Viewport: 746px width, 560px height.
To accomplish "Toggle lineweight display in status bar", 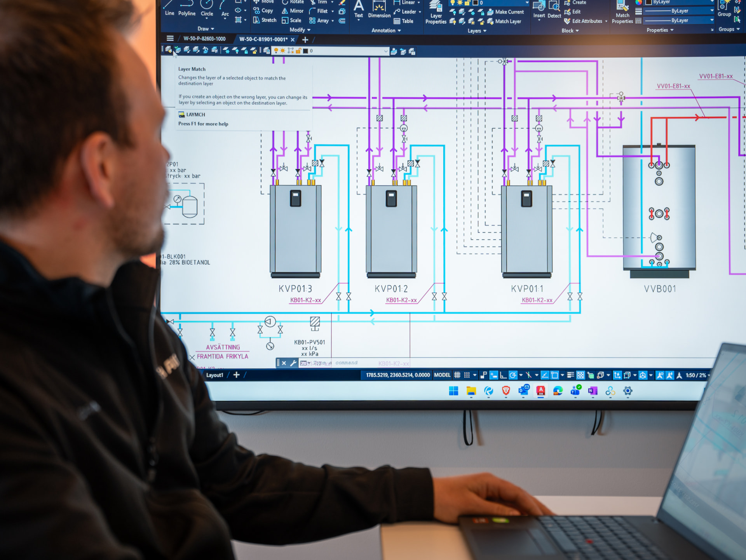I will (570, 375).
